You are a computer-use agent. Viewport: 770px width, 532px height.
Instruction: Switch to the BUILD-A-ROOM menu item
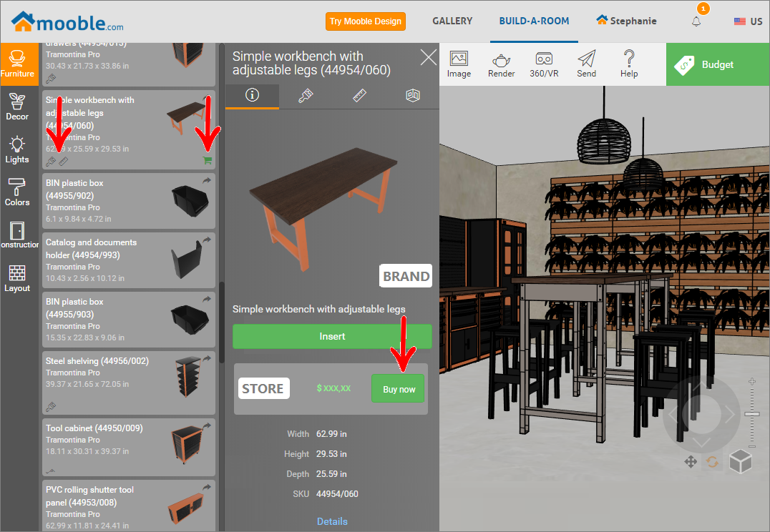click(535, 21)
